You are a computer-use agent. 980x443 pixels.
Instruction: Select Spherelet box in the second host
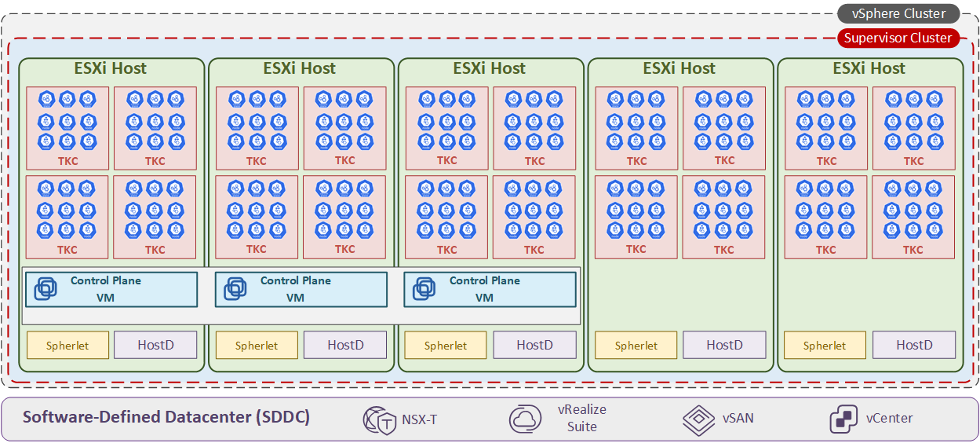pos(257,346)
